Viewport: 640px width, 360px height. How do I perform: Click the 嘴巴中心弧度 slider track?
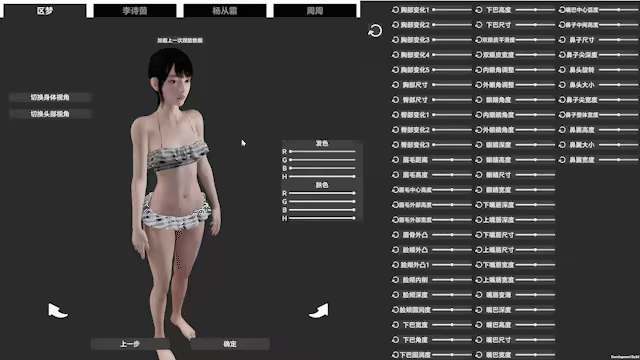[619, 10]
